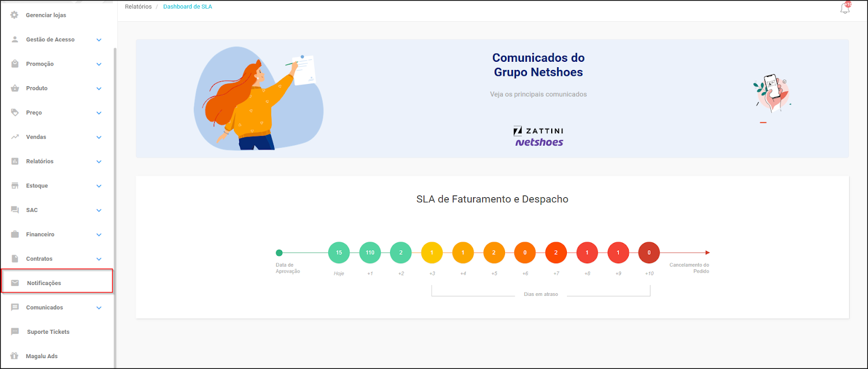Click the woman illustration in banner
This screenshot has height=369, width=868.
coord(258,100)
